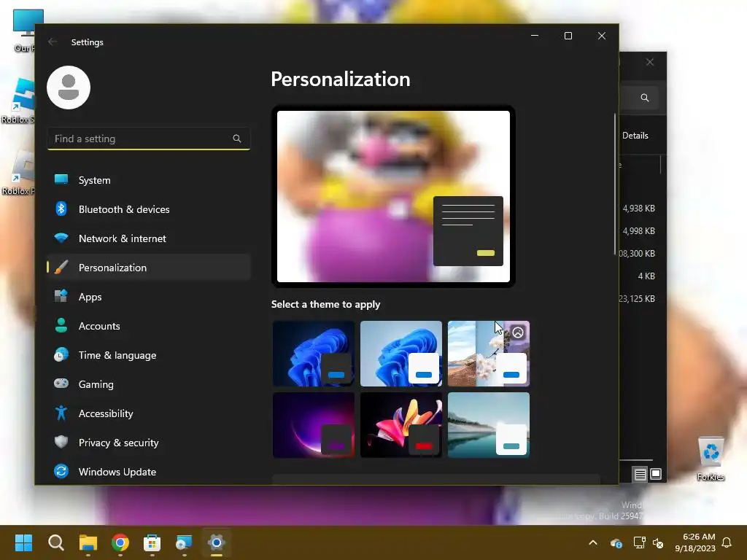Open the notification bell
The height and width of the screenshot is (560, 747).
click(727, 542)
